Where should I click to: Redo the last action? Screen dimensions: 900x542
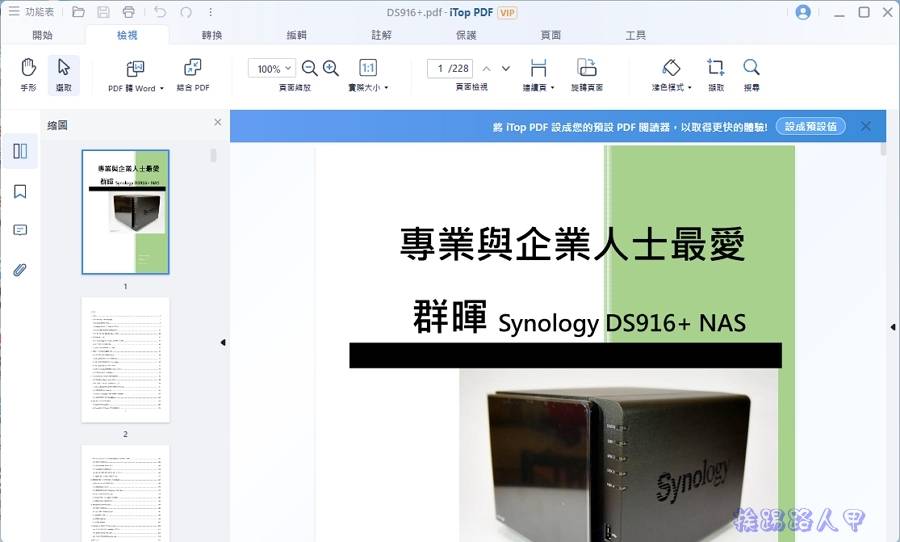186,12
